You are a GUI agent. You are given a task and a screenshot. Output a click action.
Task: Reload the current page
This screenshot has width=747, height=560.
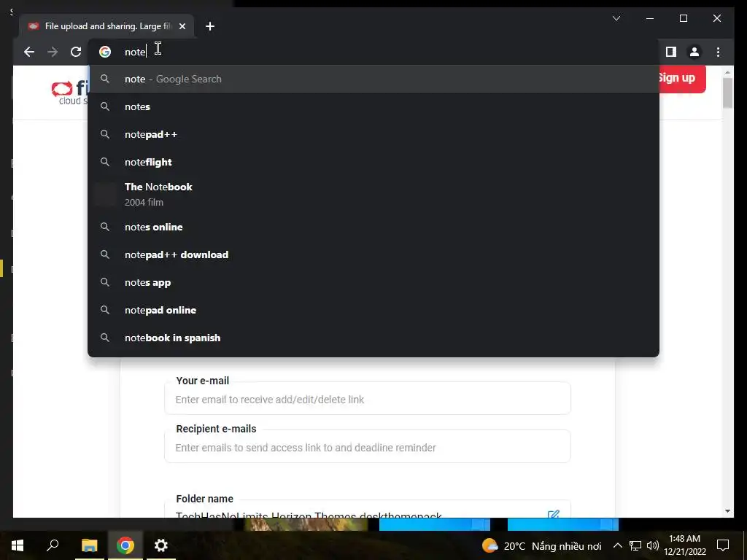76,52
